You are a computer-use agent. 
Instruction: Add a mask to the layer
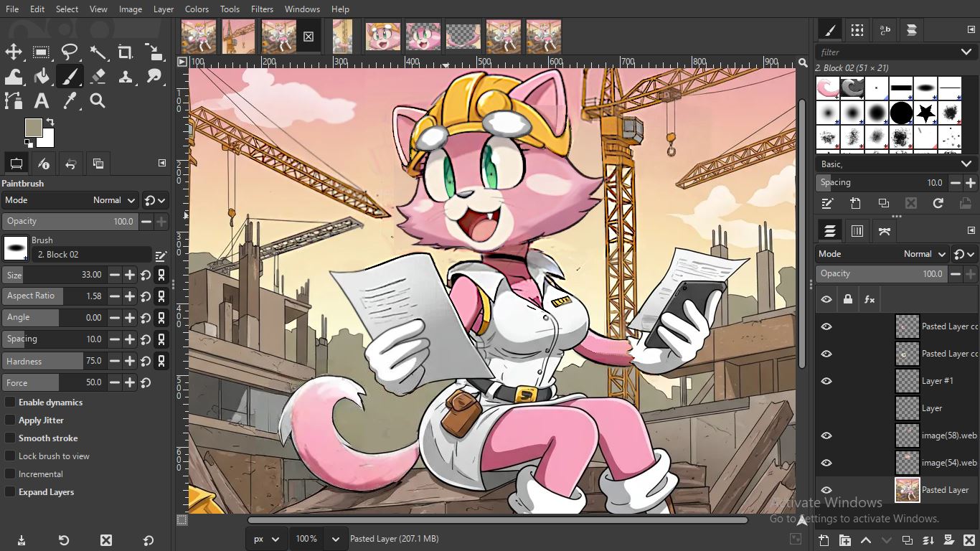click(948, 540)
